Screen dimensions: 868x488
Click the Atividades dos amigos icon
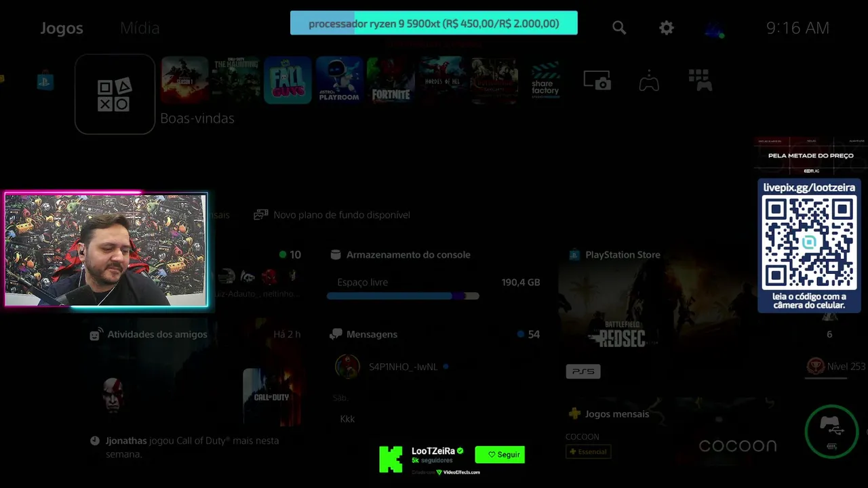click(x=96, y=334)
